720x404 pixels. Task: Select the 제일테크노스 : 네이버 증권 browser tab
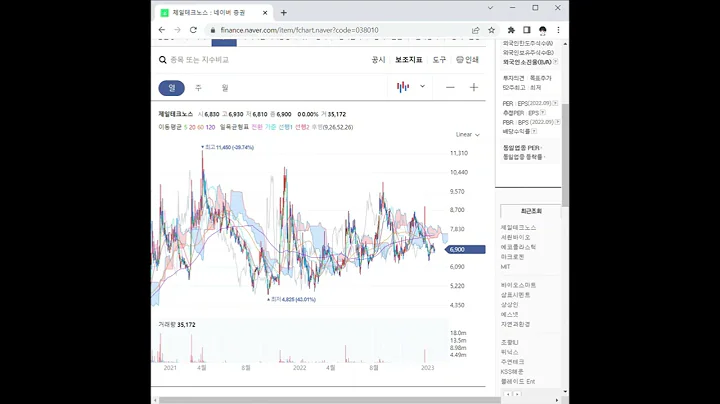[x=214, y=13]
